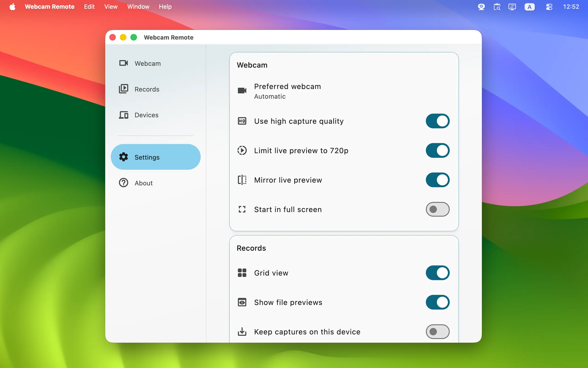The height and width of the screenshot is (368, 588).
Task: Click the Webcam camera icon in sidebar
Action: [x=123, y=63]
